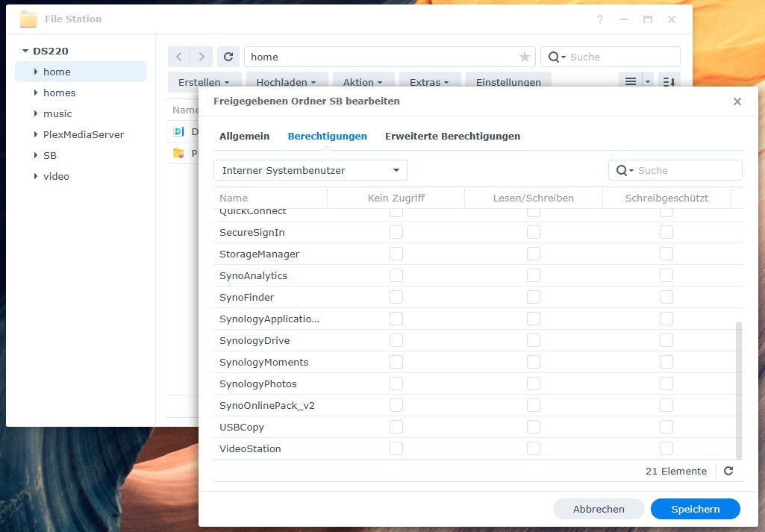Sort by the Name column header
Screen dimensions: 765x532
270,198
